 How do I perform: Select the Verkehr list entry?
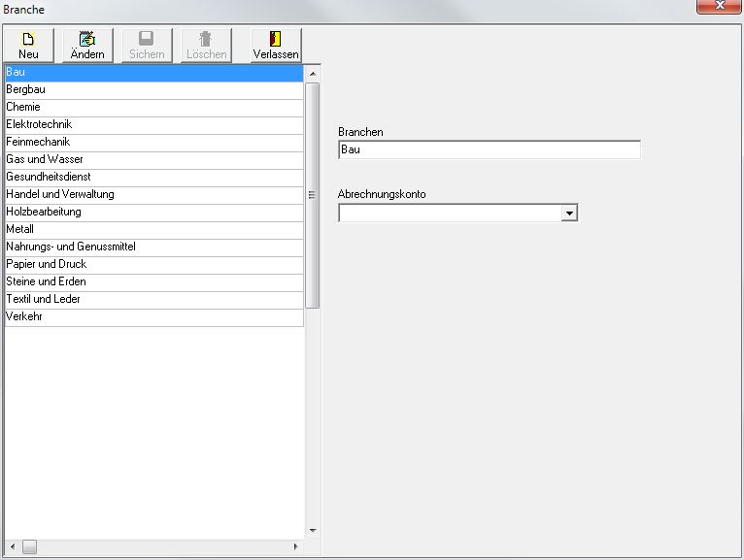(153, 316)
